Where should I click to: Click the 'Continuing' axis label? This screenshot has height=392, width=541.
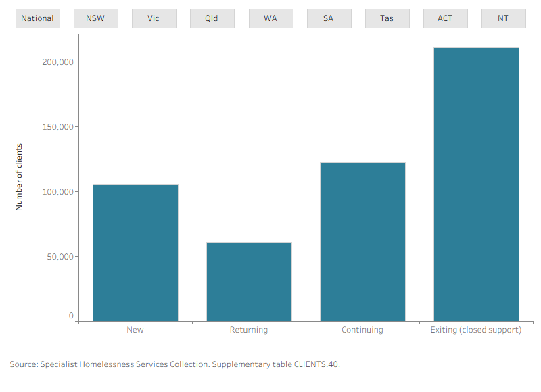click(362, 330)
